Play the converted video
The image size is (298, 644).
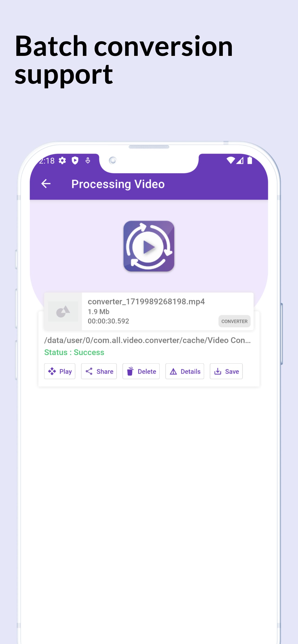pos(60,371)
